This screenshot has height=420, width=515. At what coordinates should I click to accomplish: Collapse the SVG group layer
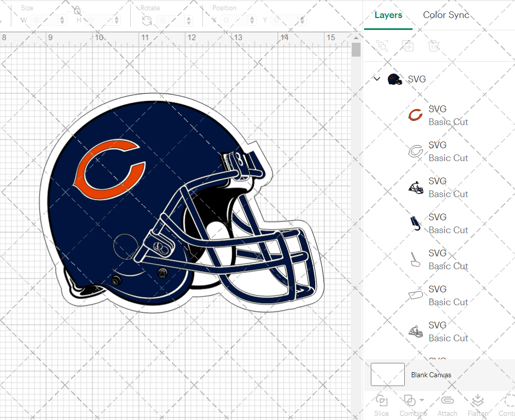pyautogui.click(x=377, y=79)
